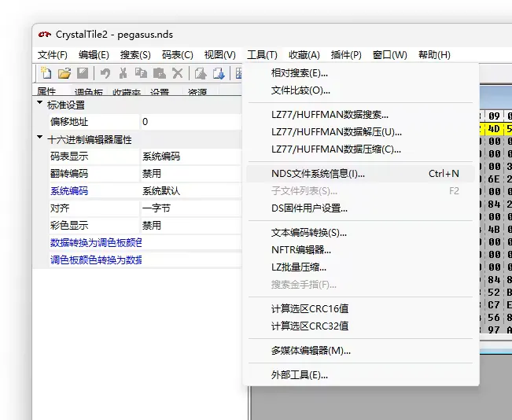Open the 翻转编码 value dropdown
The width and height of the screenshot is (512, 420).
pos(189,173)
